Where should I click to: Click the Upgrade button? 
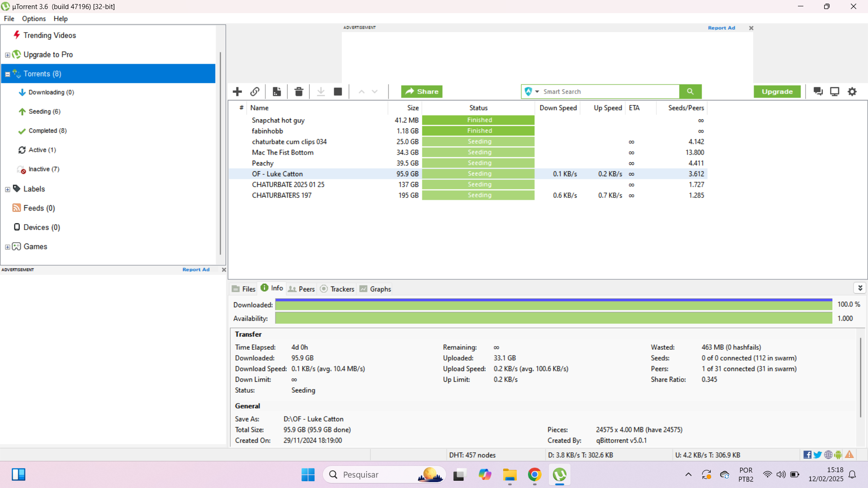click(x=777, y=91)
